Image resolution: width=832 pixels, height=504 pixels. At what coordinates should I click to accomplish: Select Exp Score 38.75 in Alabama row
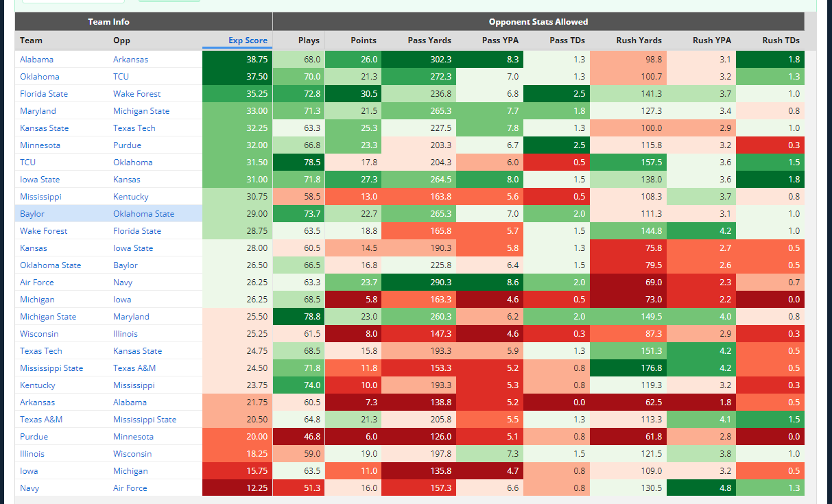click(237, 60)
